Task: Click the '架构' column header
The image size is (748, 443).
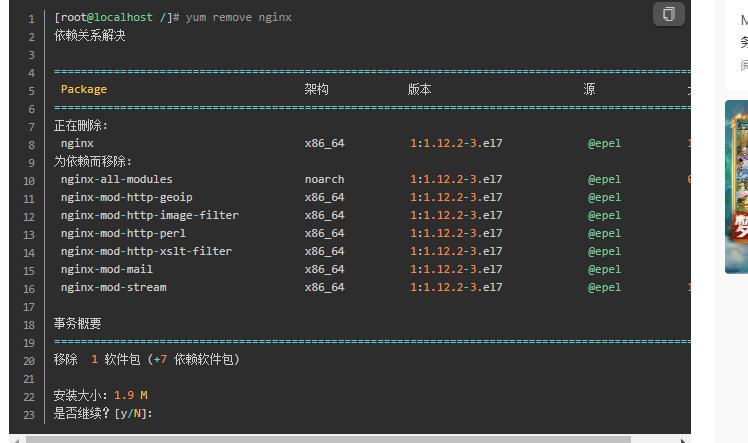Action: pyautogui.click(x=316, y=89)
